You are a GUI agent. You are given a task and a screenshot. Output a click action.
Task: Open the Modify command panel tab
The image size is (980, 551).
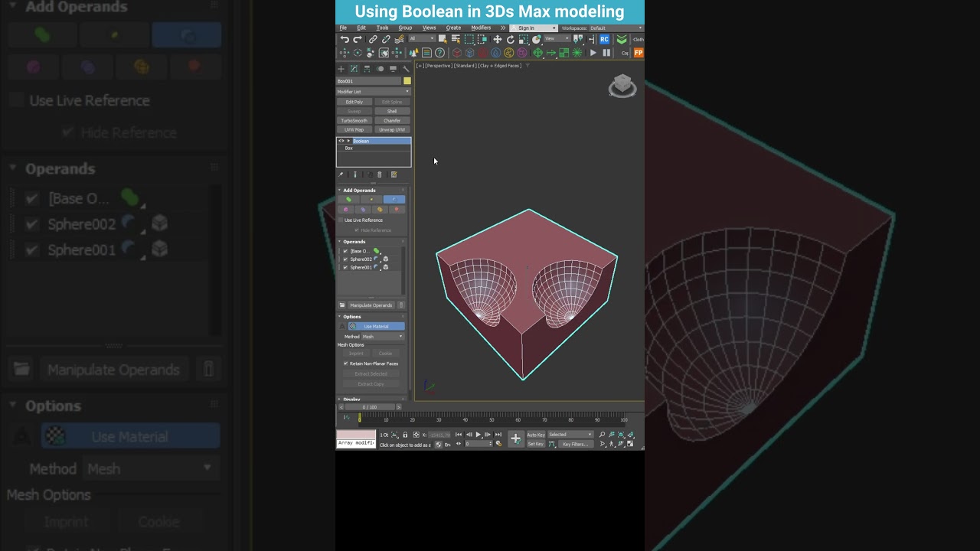tap(354, 69)
